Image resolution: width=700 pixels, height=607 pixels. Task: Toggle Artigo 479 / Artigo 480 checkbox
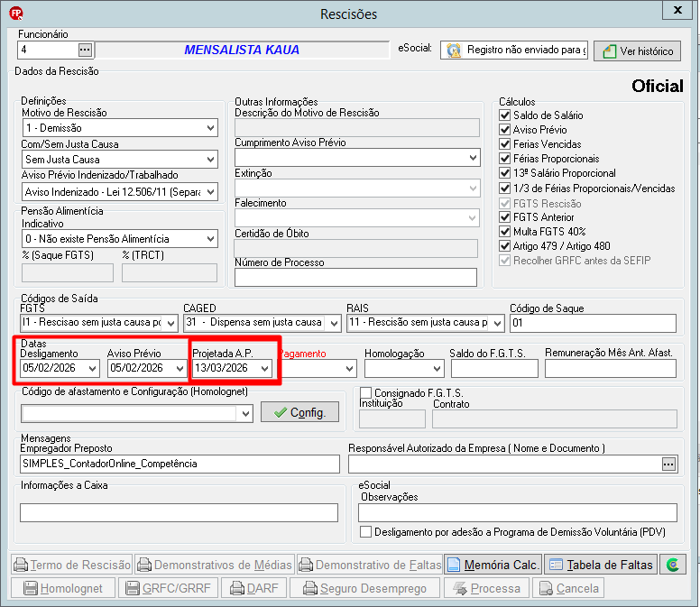[505, 246]
